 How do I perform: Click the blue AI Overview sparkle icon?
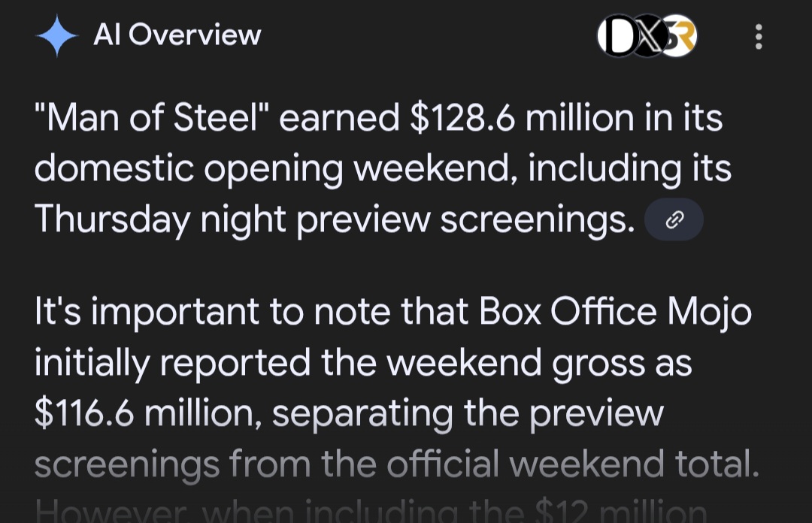click(57, 36)
